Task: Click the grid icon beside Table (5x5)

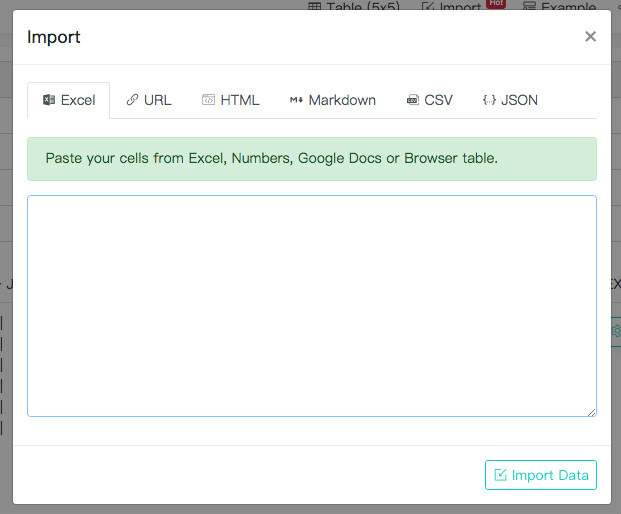Action: 314,7
